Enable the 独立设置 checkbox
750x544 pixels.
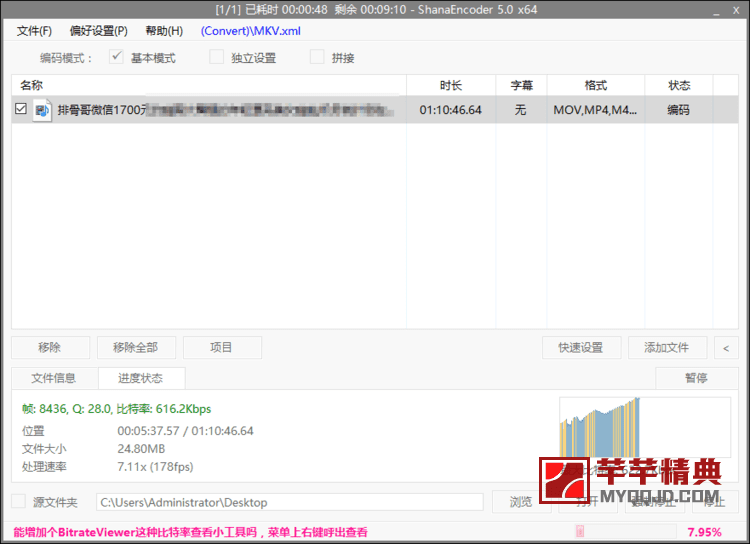click(x=216, y=57)
